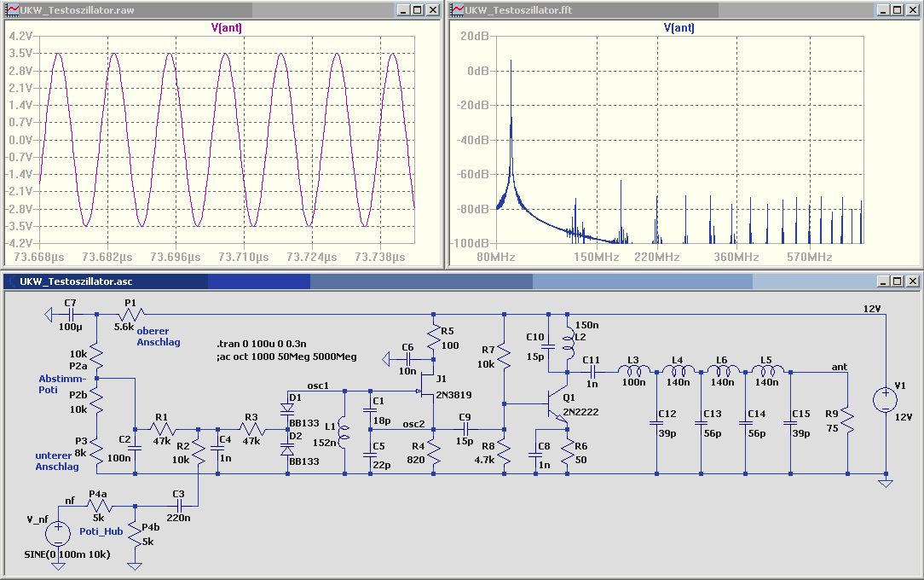Click the V1 12V voltage source symbol

(885, 400)
